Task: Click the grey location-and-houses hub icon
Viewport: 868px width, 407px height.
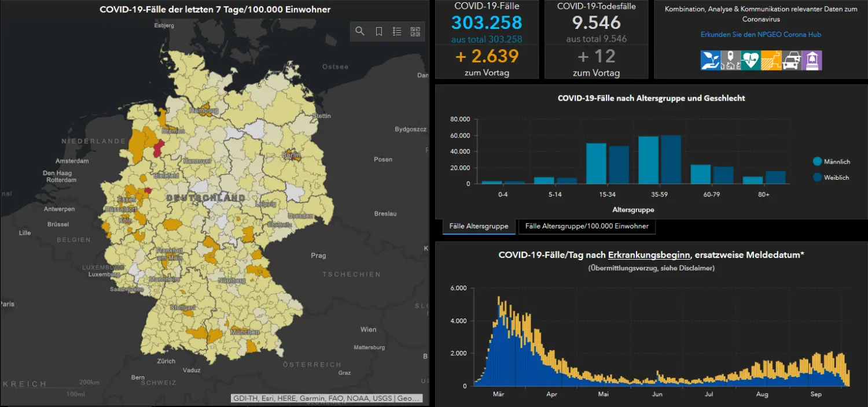Action: (x=731, y=60)
